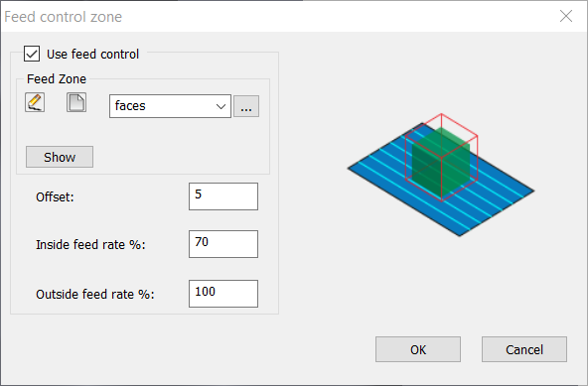Expand the faces dropdown arrow
Viewport: 588px width, 386px height.
tap(220, 106)
